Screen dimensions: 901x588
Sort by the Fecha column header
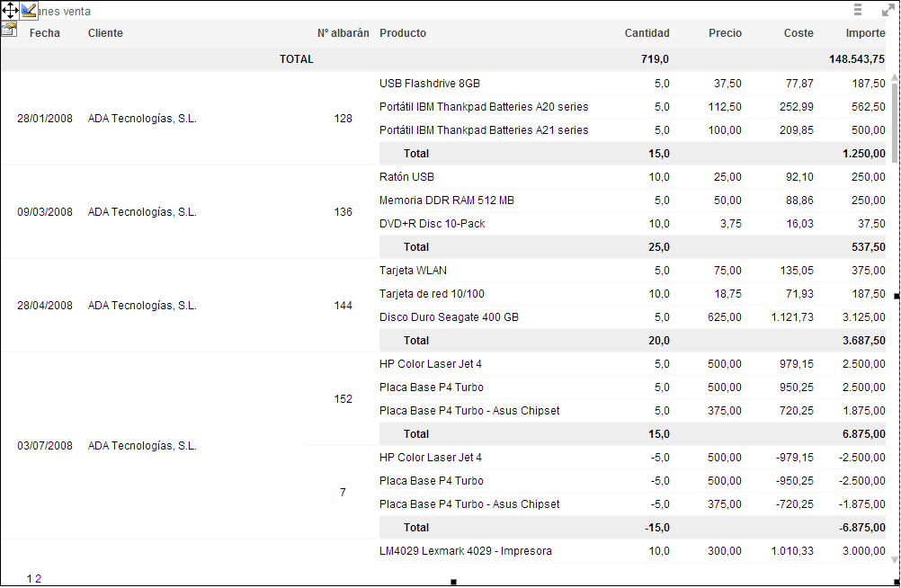click(45, 33)
